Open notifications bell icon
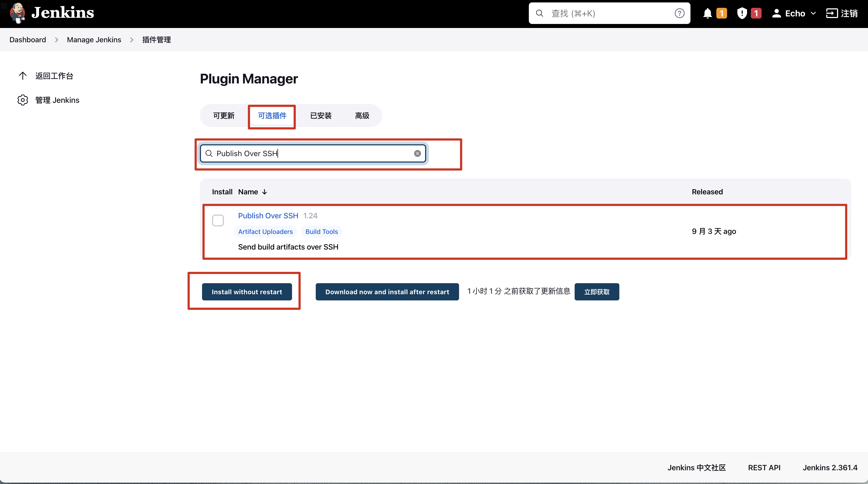 pos(707,13)
